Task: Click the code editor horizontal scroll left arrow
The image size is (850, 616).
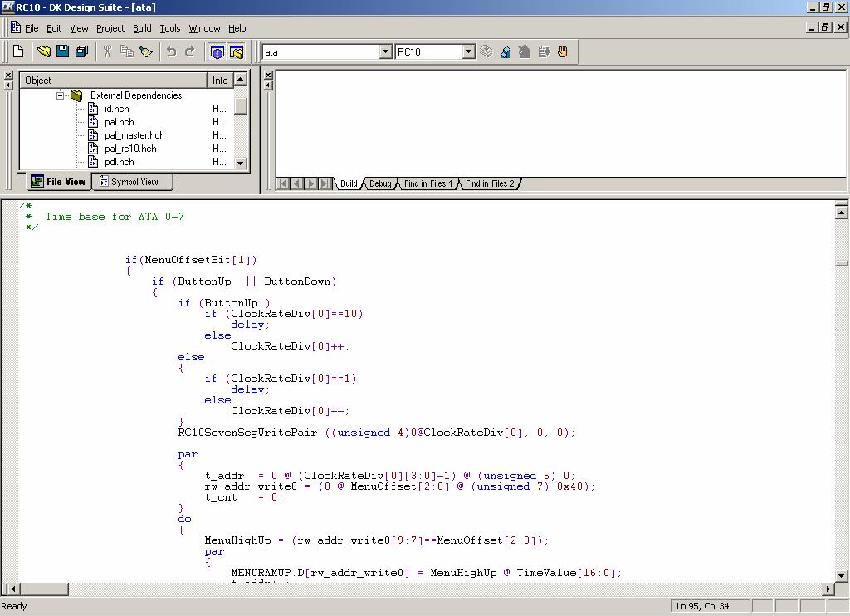Action: [13, 589]
